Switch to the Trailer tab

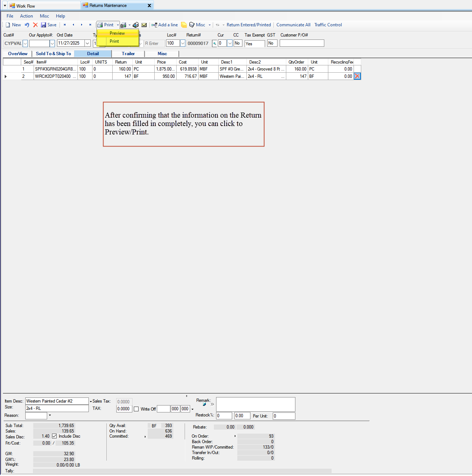[128, 53]
